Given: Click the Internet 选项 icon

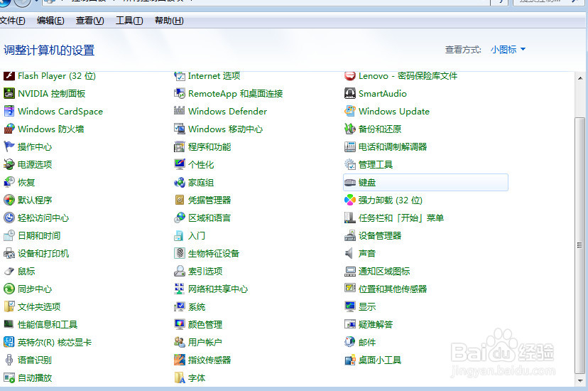Looking at the screenshot, I should [x=180, y=76].
